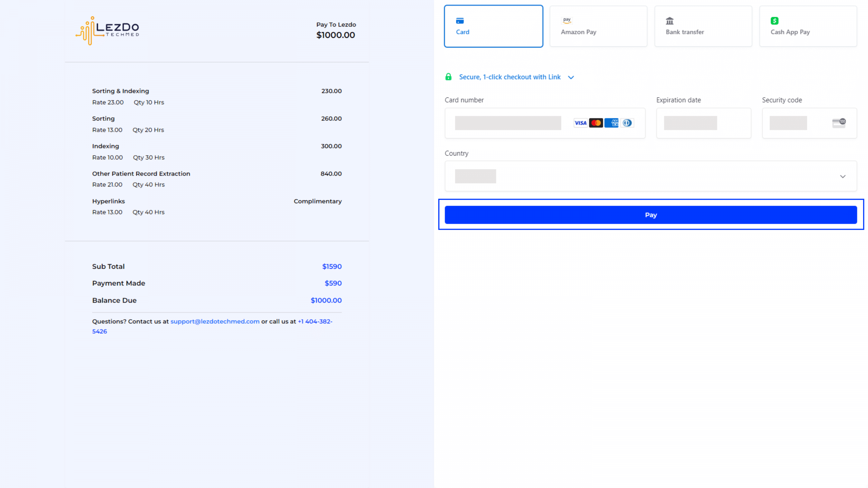The height and width of the screenshot is (488, 868).
Task: Click the Balance Due $1000.00 amount
Action: click(x=326, y=300)
